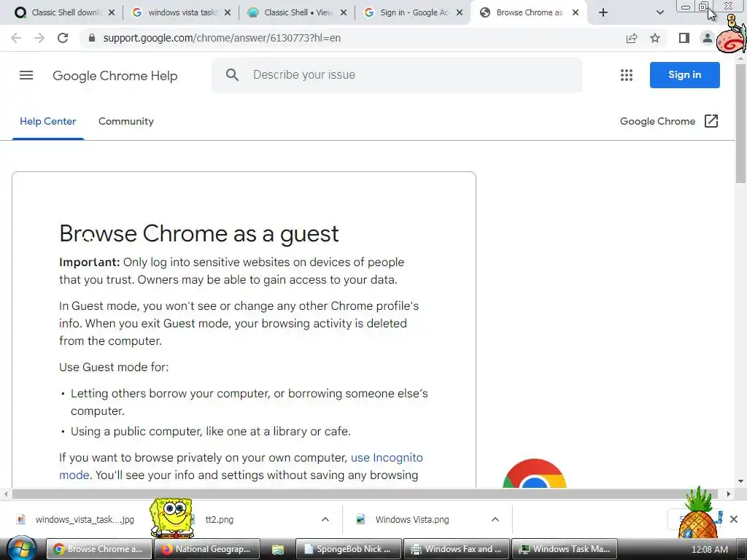The width and height of the screenshot is (747, 560).
Task: Open the hamburger main menu
Action: 26,75
